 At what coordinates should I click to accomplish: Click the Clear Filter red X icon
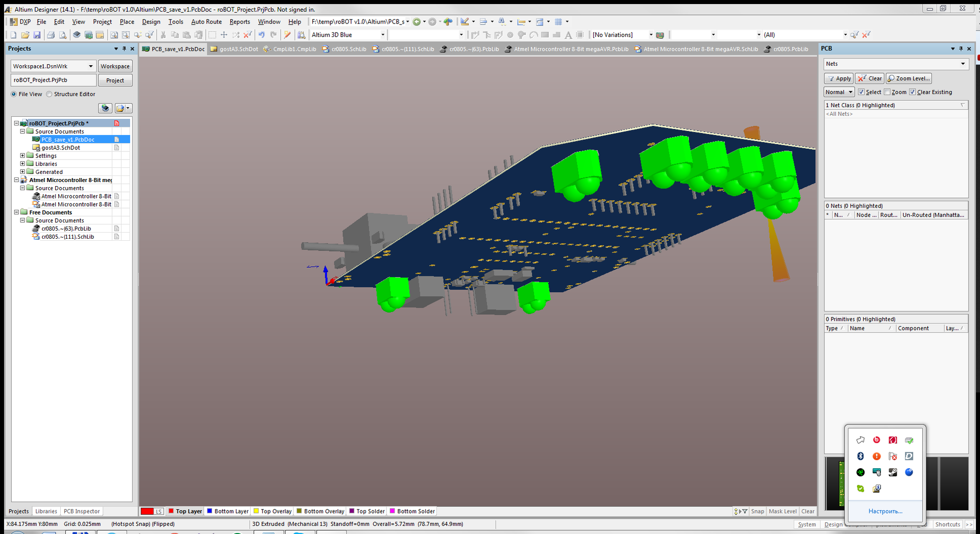[x=247, y=35]
